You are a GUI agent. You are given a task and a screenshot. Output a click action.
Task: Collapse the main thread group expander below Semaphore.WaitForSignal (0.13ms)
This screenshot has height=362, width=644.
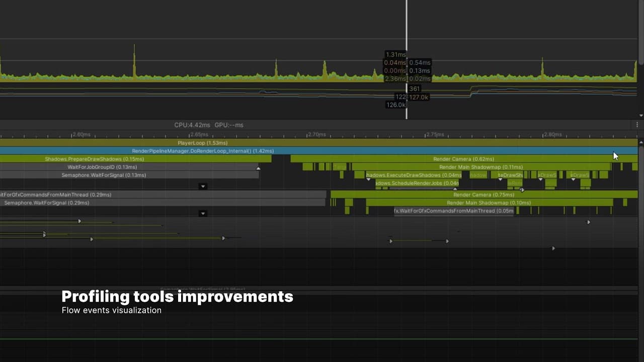click(203, 187)
